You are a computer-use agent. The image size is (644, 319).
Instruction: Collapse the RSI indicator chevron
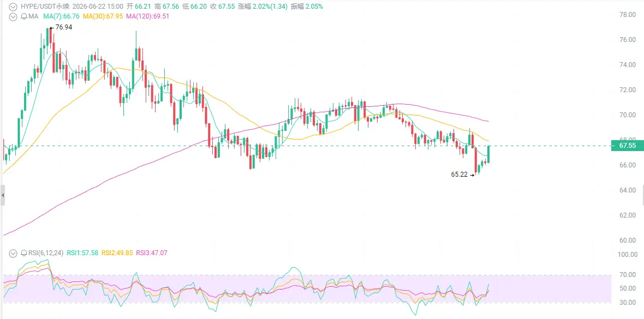click(14, 254)
